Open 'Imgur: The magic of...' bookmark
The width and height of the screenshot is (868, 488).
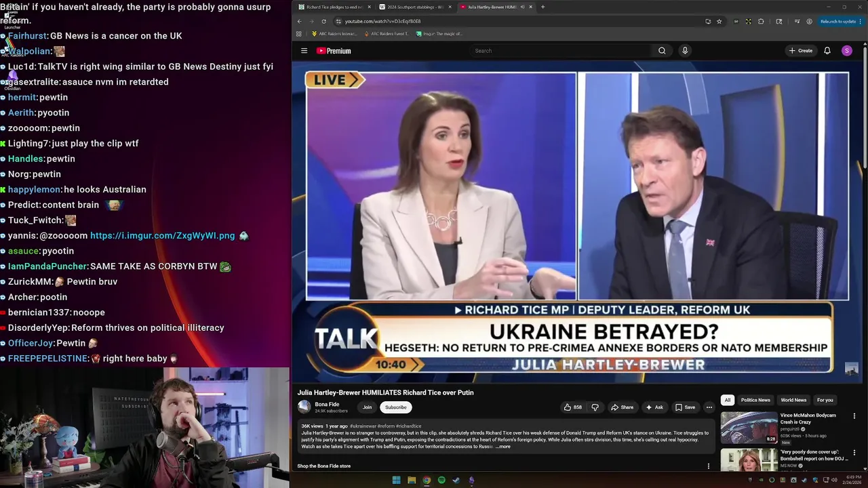pos(439,33)
